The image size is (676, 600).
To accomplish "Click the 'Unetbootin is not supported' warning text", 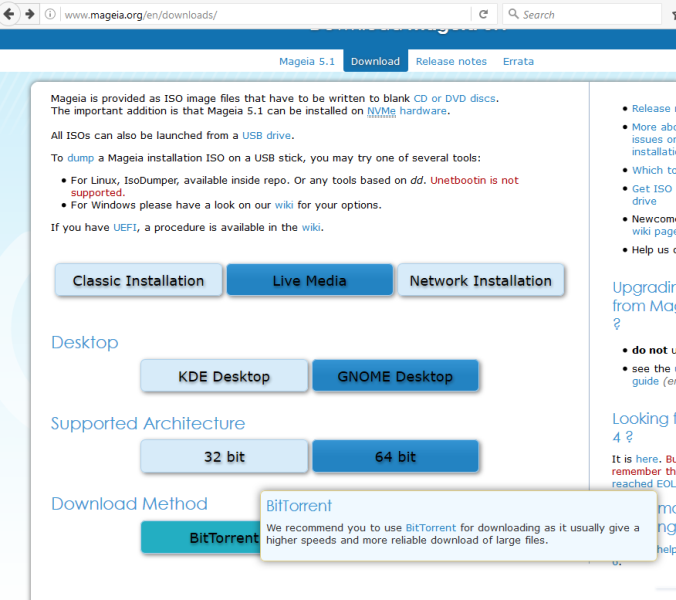I will pyautogui.click(x=474, y=180).
